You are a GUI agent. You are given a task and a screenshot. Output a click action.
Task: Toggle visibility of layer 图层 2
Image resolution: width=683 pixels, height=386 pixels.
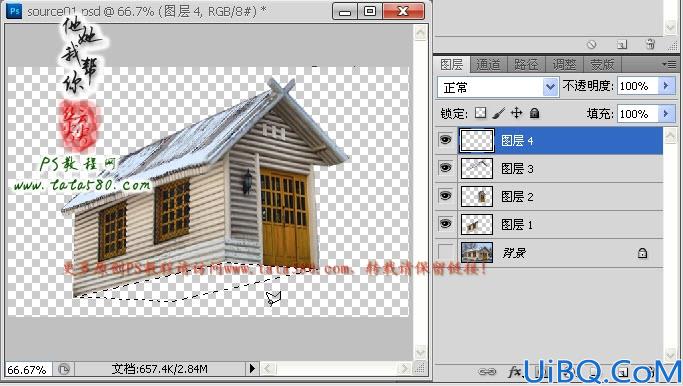click(445, 196)
